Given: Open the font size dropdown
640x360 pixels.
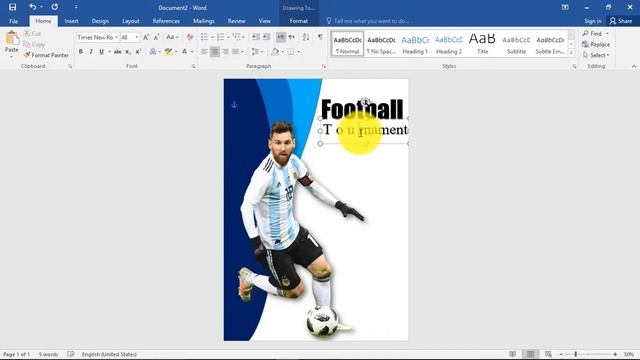Looking at the screenshot, I should [x=137, y=37].
